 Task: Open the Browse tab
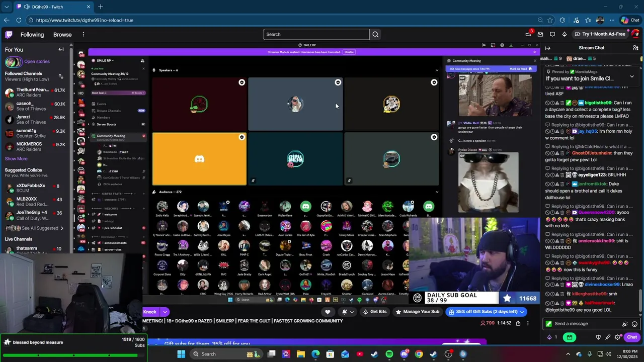(x=62, y=35)
